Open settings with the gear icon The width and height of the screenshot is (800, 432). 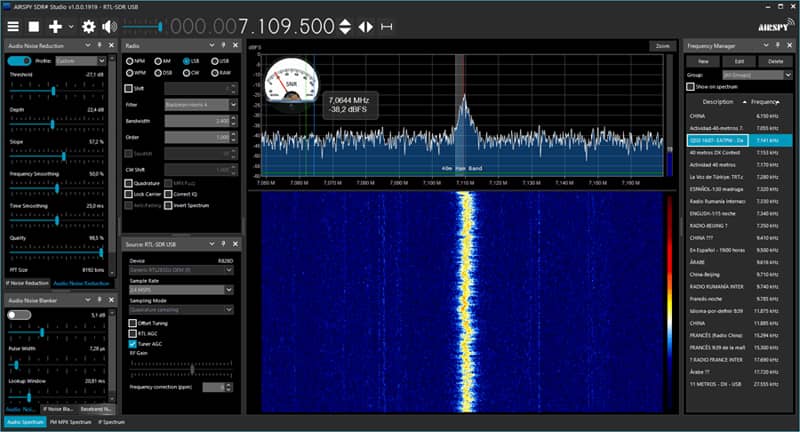pyautogui.click(x=89, y=27)
